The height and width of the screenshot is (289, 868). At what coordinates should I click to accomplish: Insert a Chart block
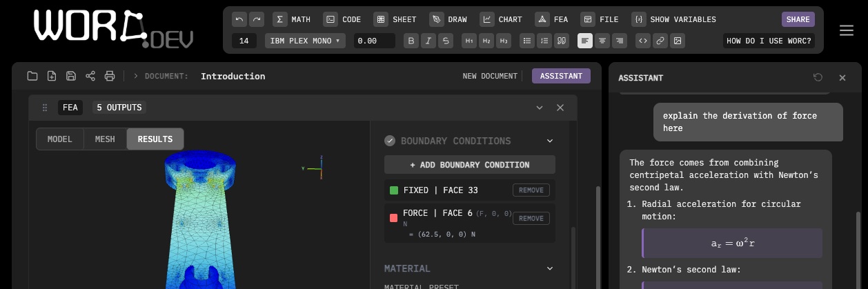502,19
